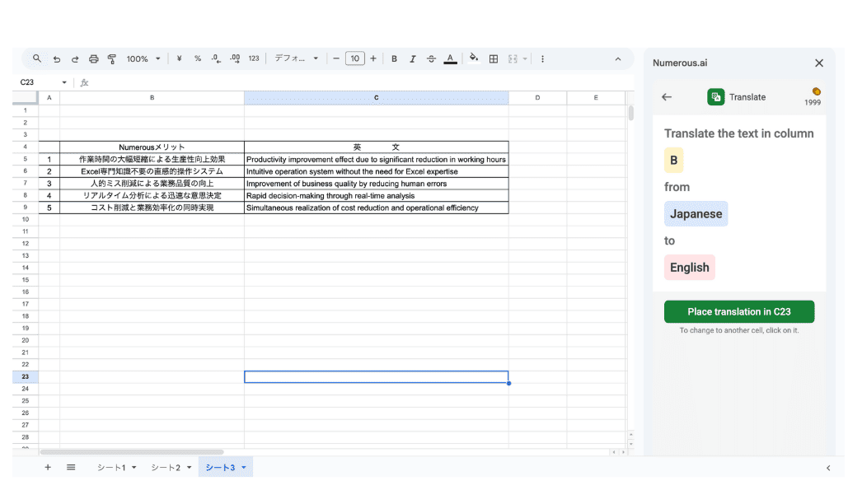862x504 pixels.
Task: Add a new sheet with plus icon
Action: (48, 467)
